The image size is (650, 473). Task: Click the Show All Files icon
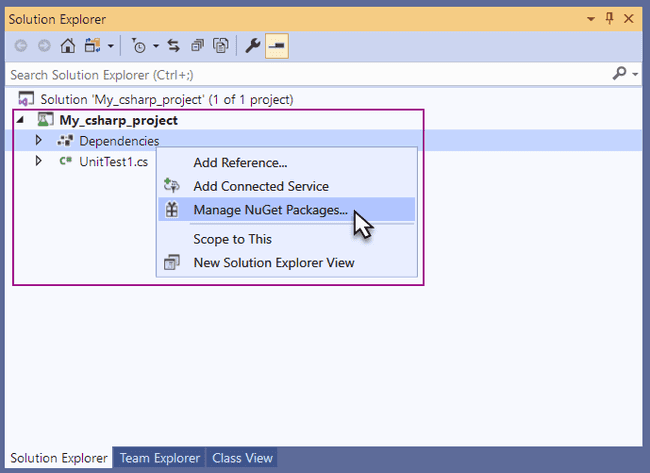click(x=220, y=46)
